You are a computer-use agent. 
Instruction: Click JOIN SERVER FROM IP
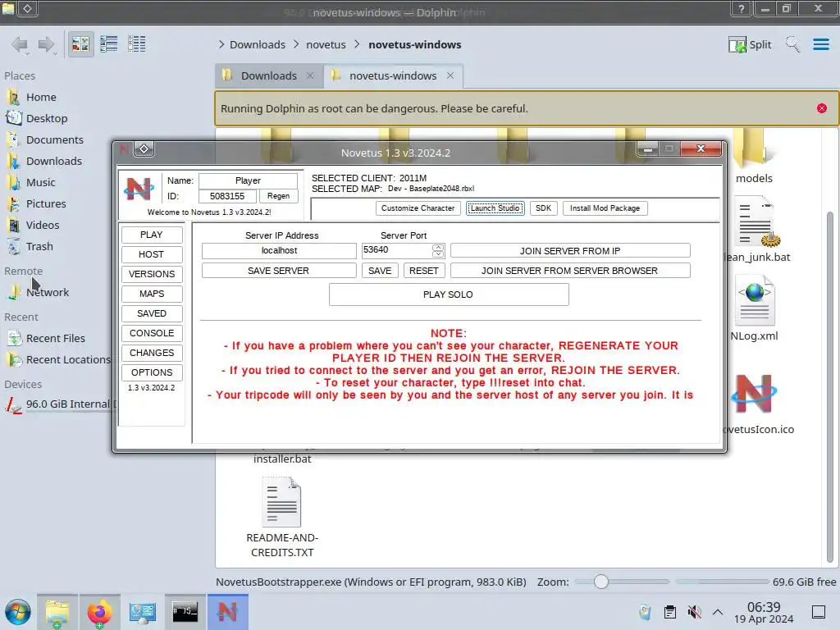[x=570, y=251]
